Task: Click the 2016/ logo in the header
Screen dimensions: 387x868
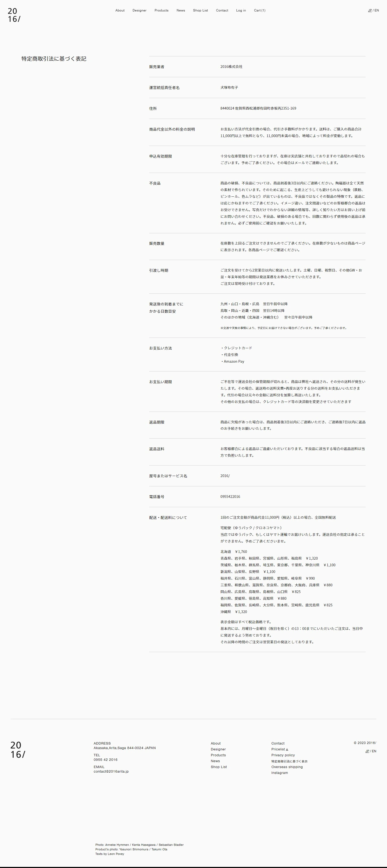Action: [x=14, y=15]
